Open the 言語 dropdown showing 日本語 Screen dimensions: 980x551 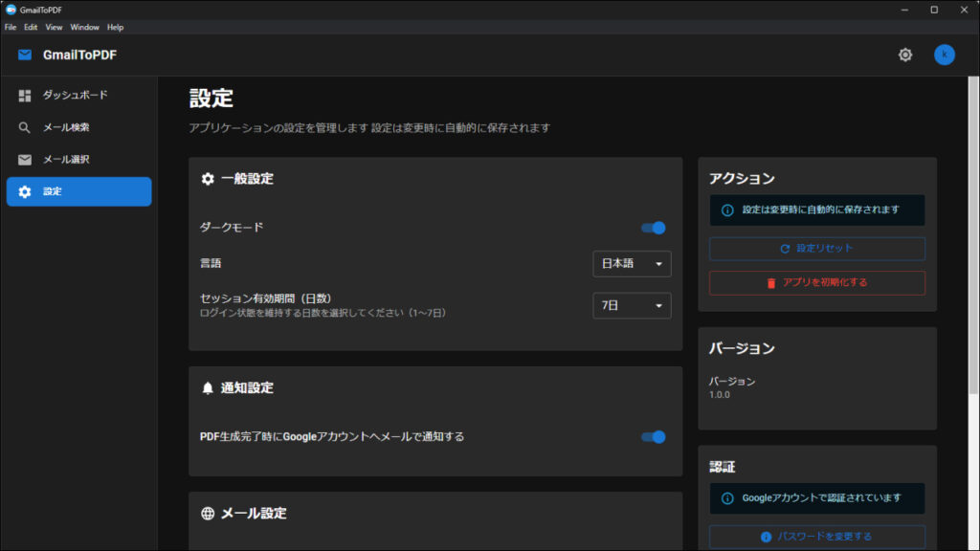pyautogui.click(x=632, y=264)
